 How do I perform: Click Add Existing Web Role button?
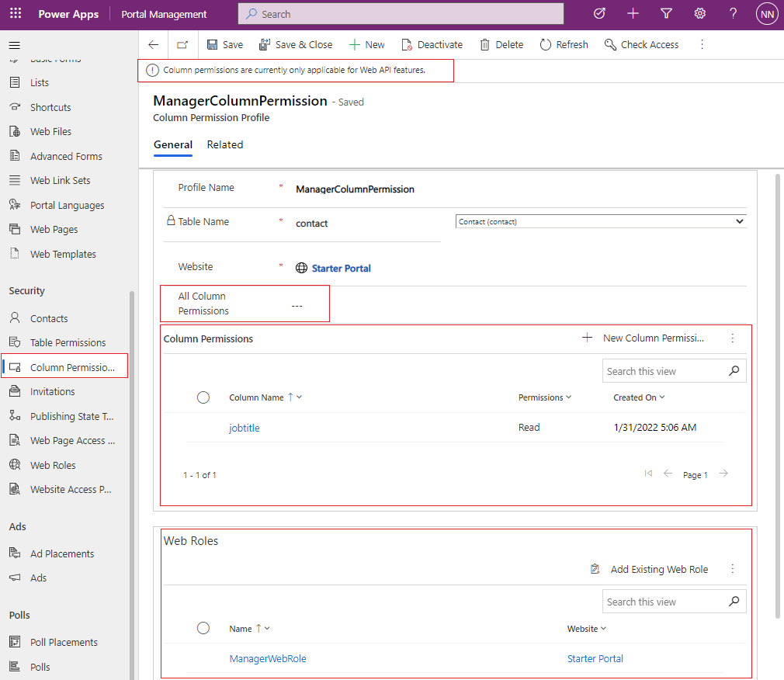click(x=649, y=569)
